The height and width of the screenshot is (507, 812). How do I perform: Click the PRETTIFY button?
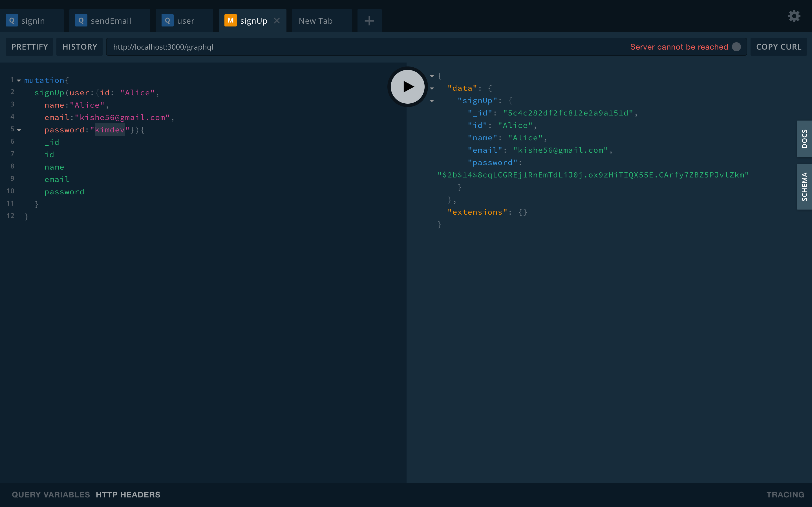pyautogui.click(x=29, y=46)
